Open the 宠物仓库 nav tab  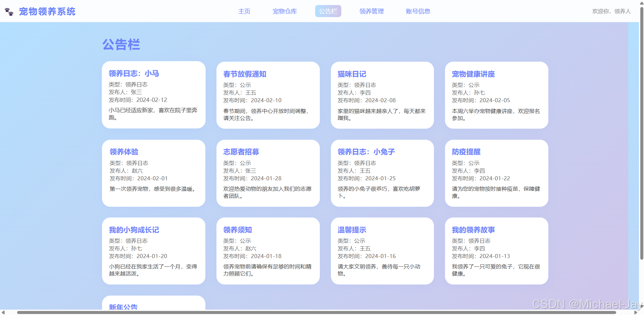tap(285, 11)
